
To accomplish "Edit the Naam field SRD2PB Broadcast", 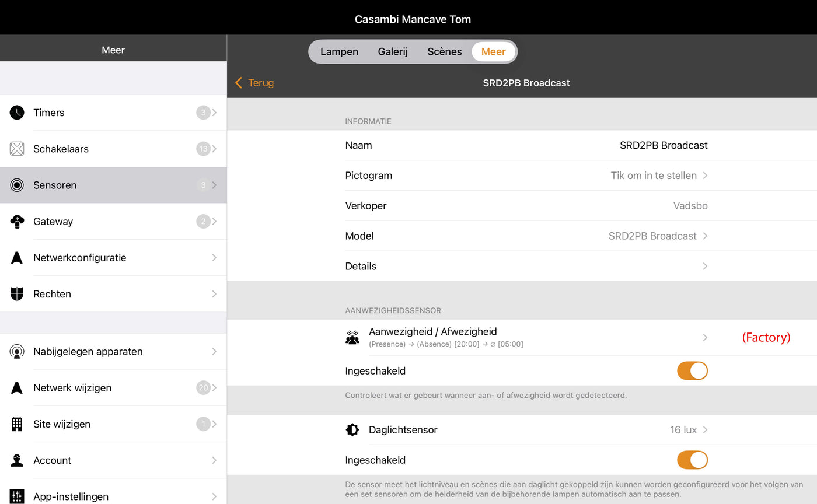I will (x=663, y=145).
